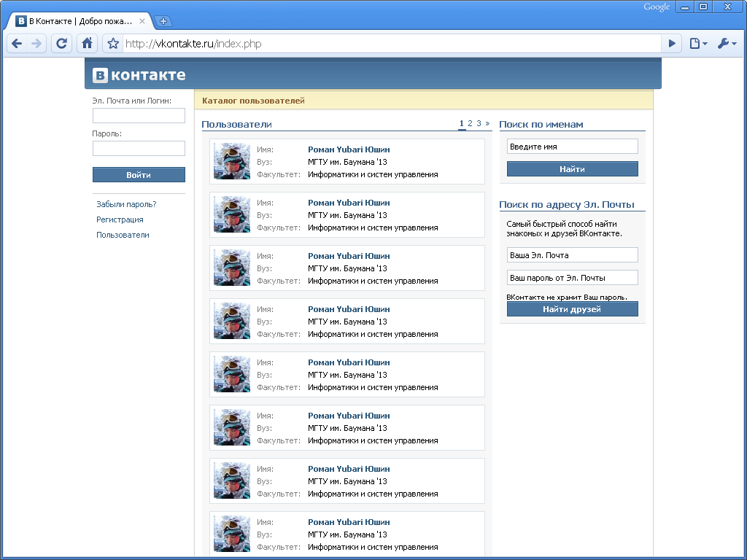Open the Регистрация link

pyautogui.click(x=120, y=219)
